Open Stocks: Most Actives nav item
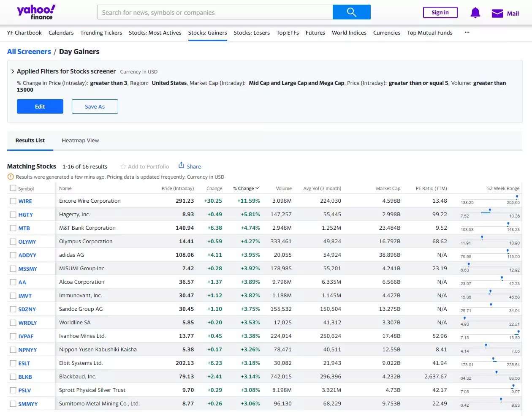532x416 pixels. (155, 33)
